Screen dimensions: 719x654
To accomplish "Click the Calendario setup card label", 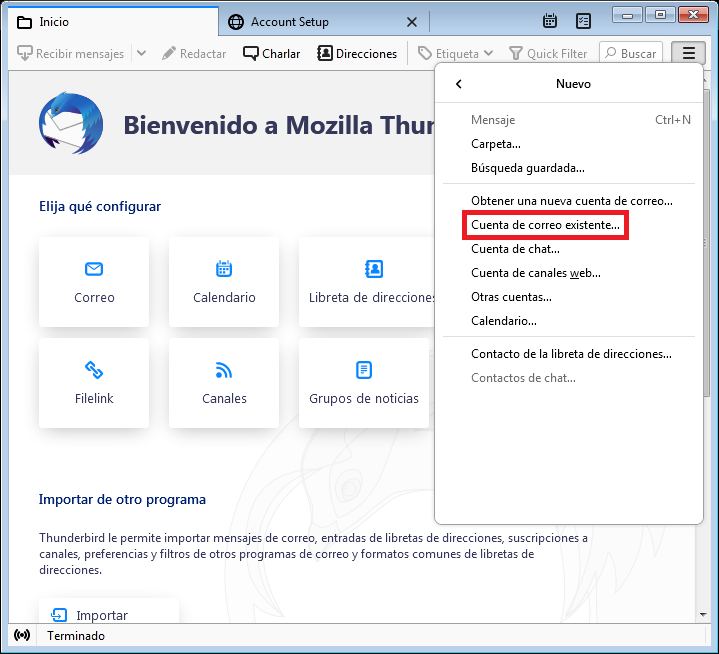I will tap(224, 297).
